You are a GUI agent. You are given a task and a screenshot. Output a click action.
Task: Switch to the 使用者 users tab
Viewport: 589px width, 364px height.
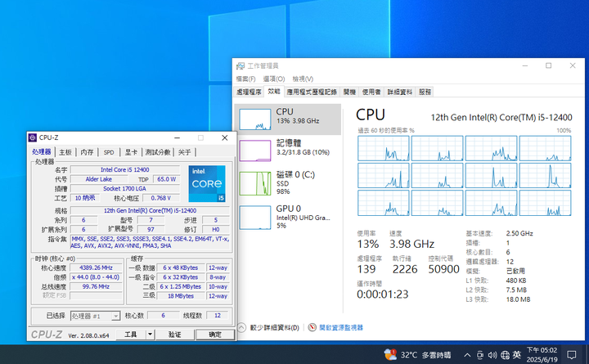coord(371,92)
